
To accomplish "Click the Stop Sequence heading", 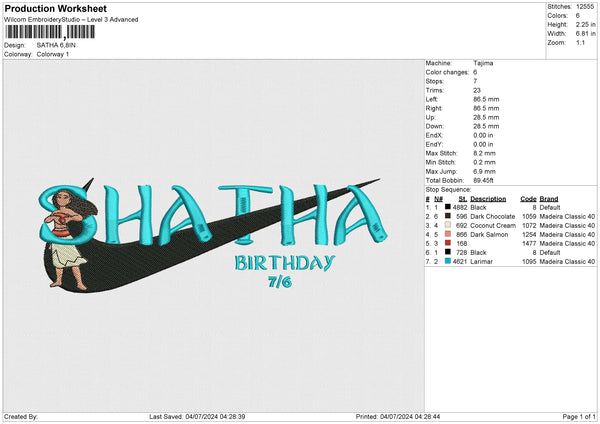I will (448, 190).
